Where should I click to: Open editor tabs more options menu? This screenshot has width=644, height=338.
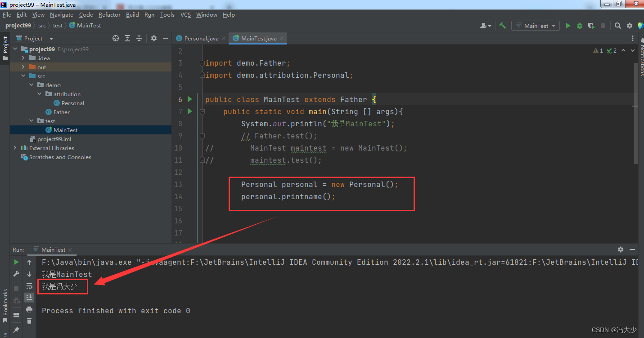click(633, 39)
